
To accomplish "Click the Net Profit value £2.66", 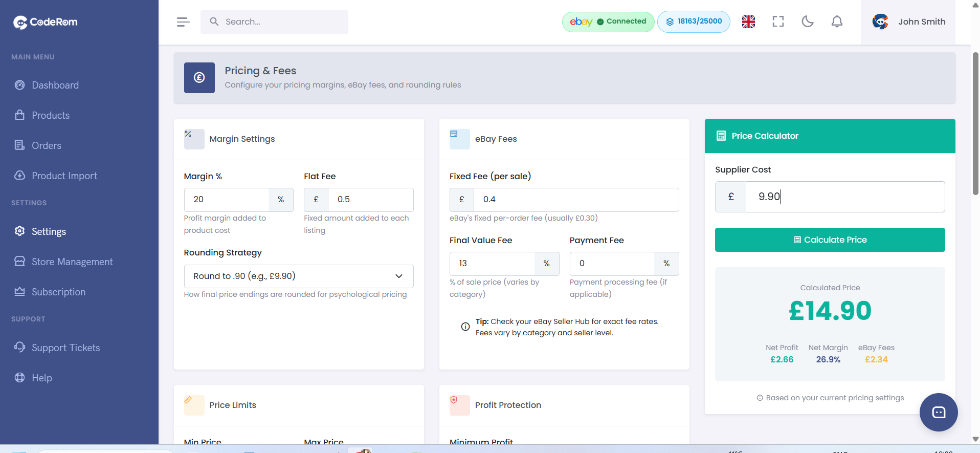I will pyautogui.click(x=782, y=359).
